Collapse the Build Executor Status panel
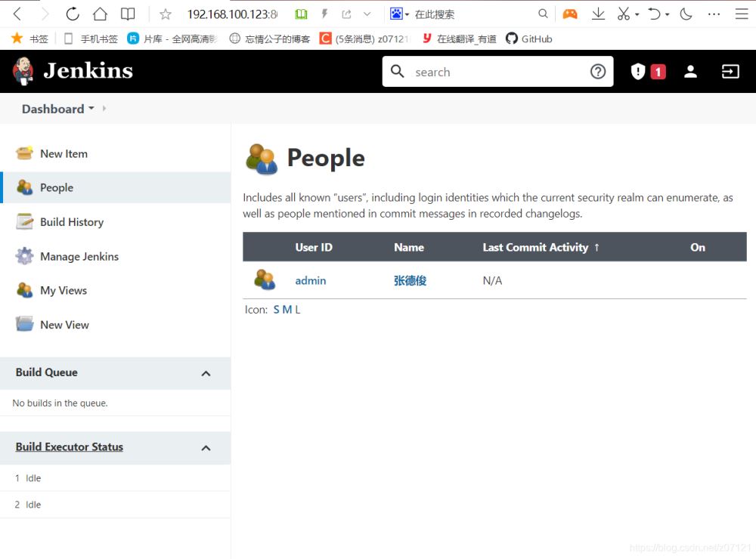The height and width of the screenshot is (559, 756). tap(206, 448)
